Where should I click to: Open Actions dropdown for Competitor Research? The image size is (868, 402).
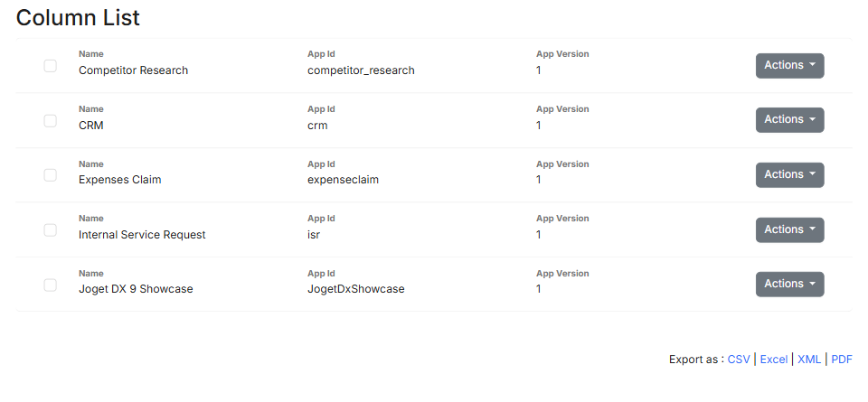[789, 66]
